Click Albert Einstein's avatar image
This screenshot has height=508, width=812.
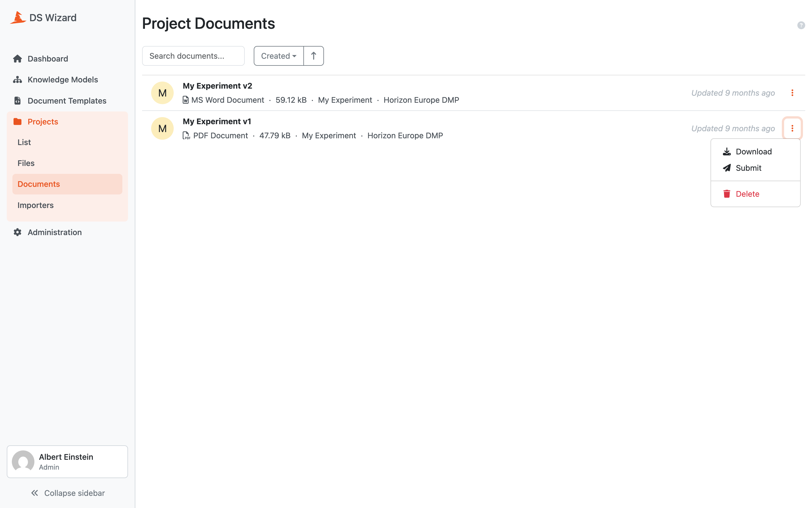point(23,462)
